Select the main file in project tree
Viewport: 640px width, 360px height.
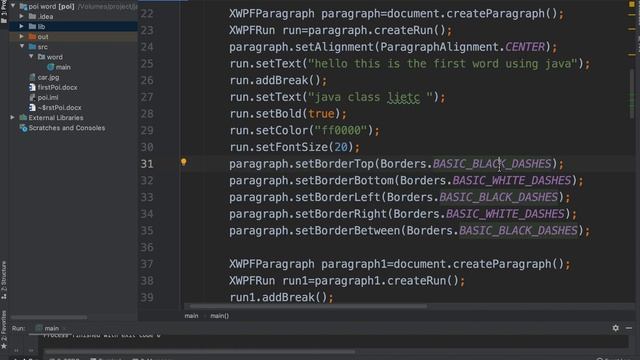click(x=63, y=67)
